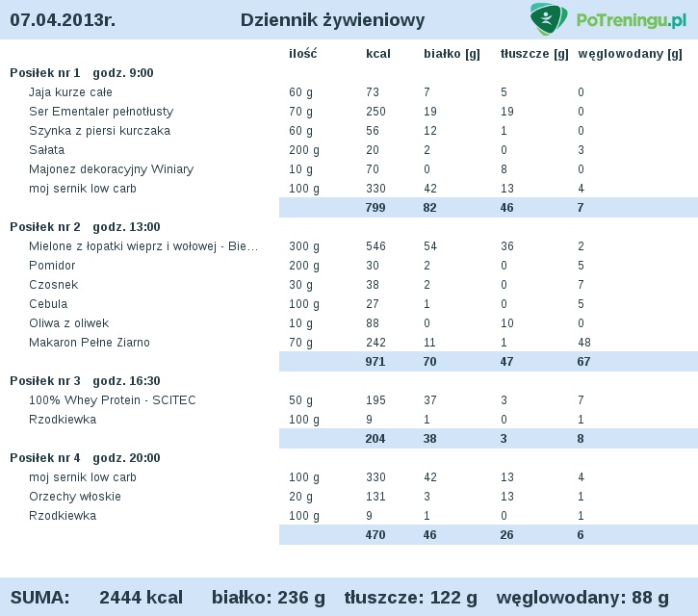Click the total 2444 kcal value
The height and width of the screenshot is (616, 698).
click(142, 598)
